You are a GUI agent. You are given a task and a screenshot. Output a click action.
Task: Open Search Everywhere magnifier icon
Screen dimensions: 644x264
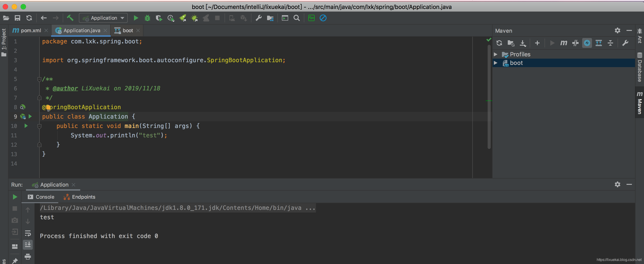click(297, 18)
